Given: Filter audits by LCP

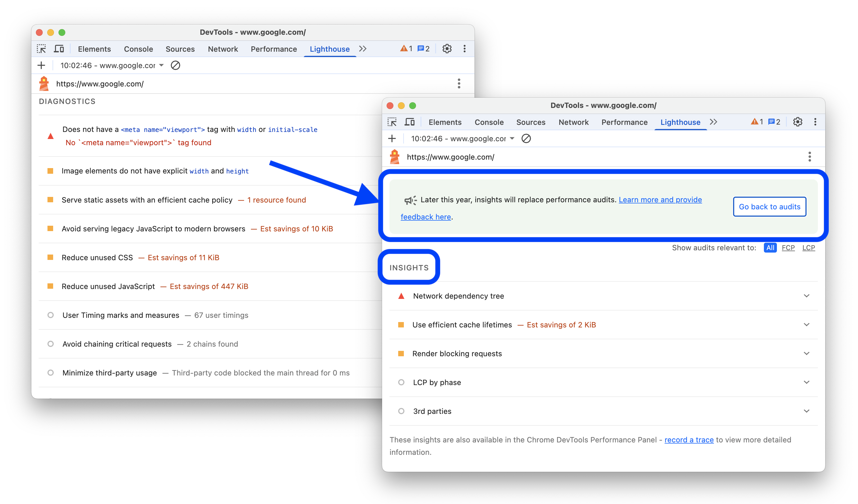Looking at the screenshot, I should click(x=809, y=248).
